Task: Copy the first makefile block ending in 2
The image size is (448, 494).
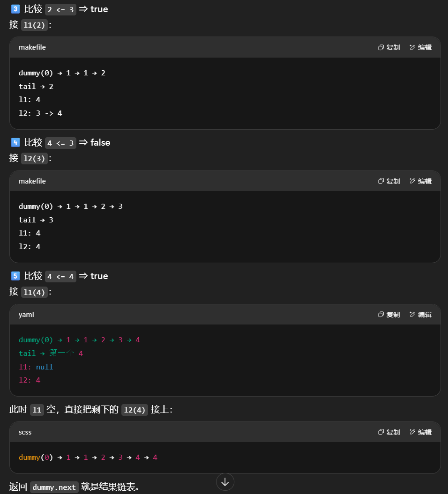Action: (389, 47)
